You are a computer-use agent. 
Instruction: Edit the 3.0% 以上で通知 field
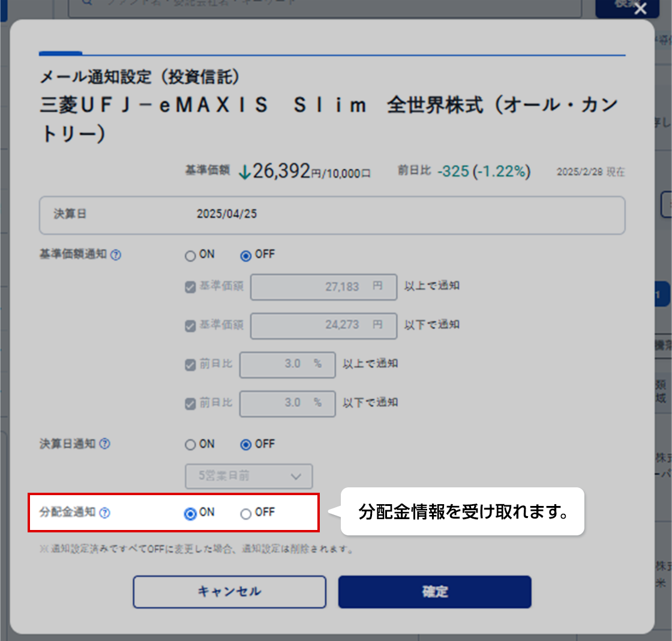287,365
